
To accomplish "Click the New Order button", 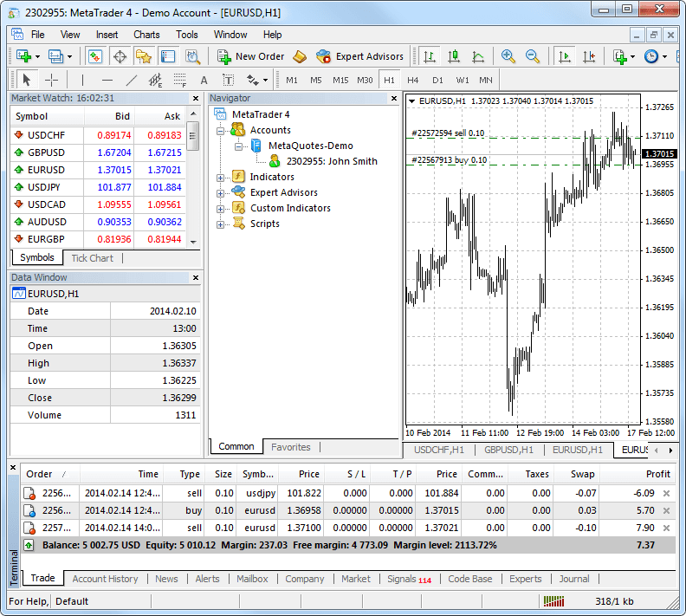I will point(250,56).
